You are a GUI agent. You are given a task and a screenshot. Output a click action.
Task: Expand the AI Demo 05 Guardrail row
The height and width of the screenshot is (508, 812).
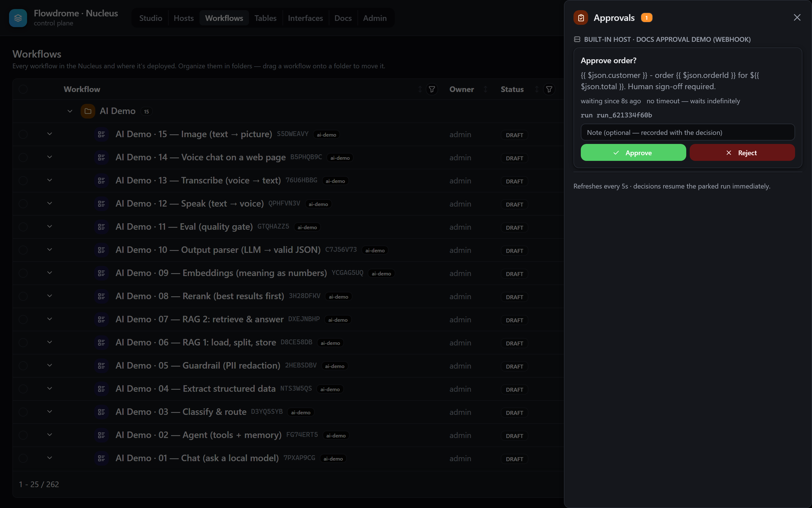[50, 365]
